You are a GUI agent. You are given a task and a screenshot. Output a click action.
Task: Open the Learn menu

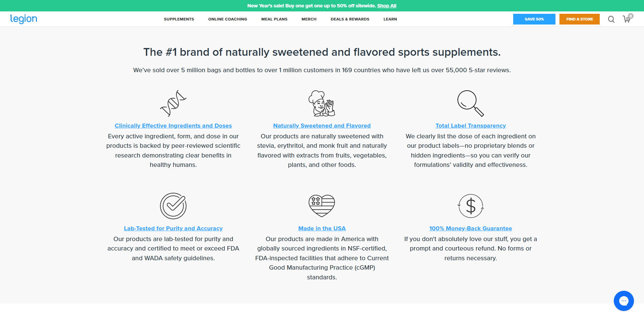390,19
